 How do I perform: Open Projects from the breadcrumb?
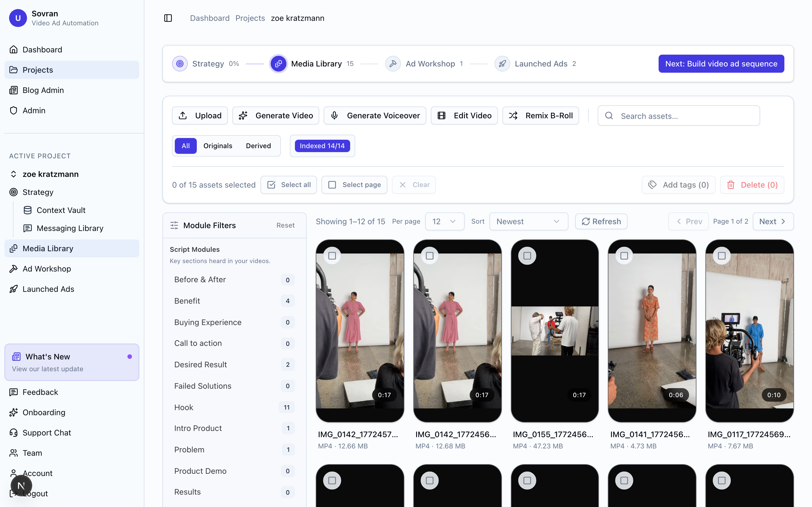click(250, 18)
